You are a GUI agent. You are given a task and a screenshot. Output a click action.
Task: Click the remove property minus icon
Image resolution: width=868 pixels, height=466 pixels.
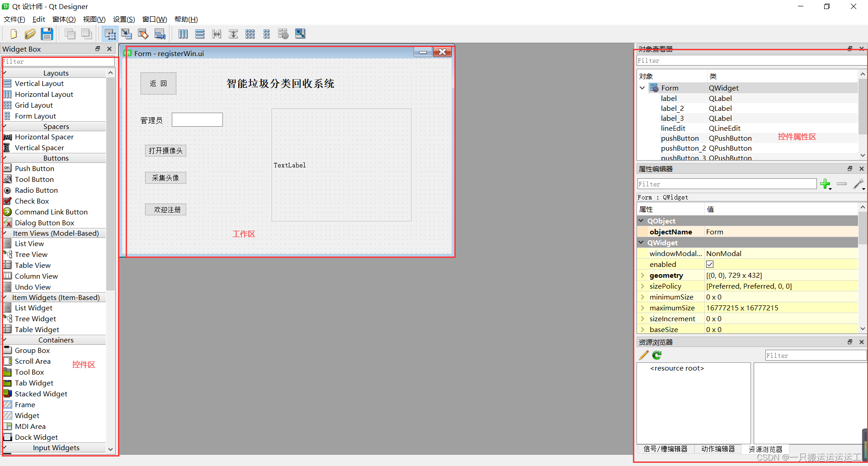(842, 184)
